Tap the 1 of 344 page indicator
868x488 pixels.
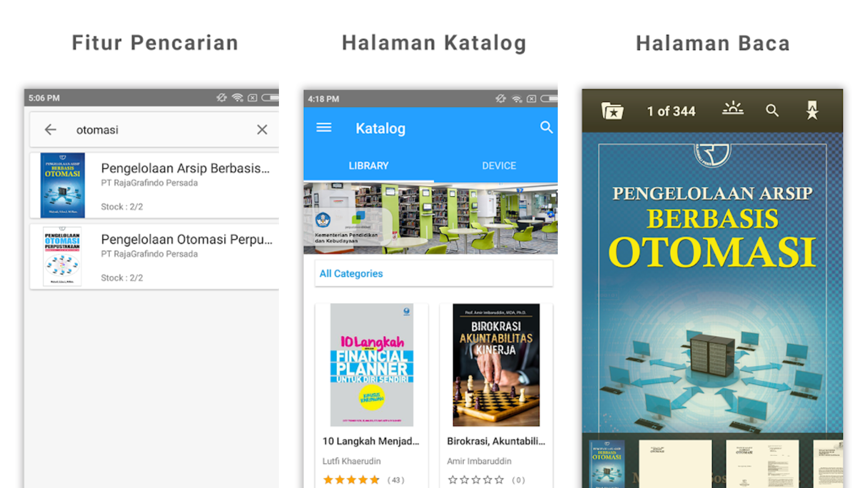[671, 111]
